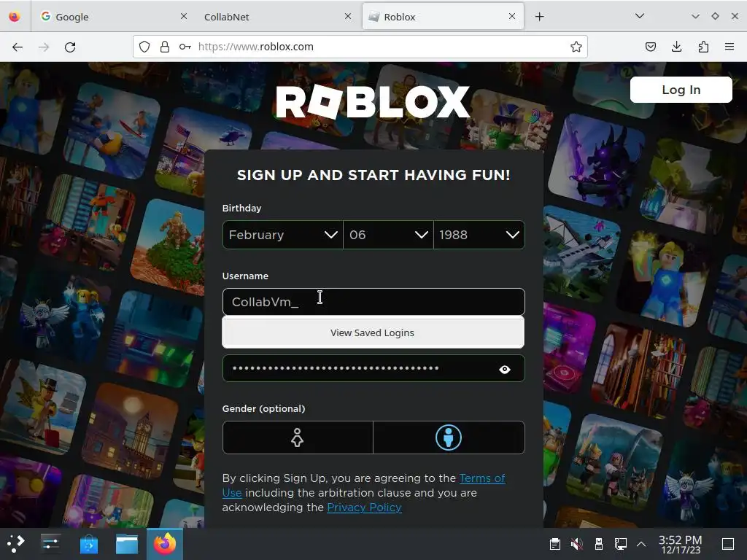Close the Google tab
Image resolution: width=747 pixels, height=560 pixels.
(183, 16)
